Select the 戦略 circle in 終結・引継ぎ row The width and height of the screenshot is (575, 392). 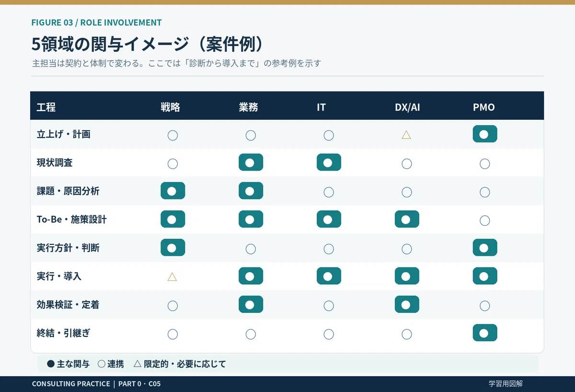(x=172, y=334)
